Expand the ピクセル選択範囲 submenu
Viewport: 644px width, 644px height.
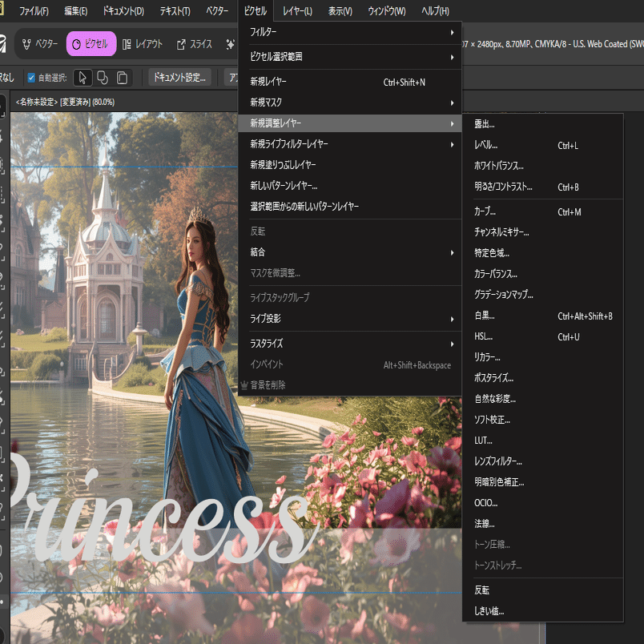(x=350, y=57)
